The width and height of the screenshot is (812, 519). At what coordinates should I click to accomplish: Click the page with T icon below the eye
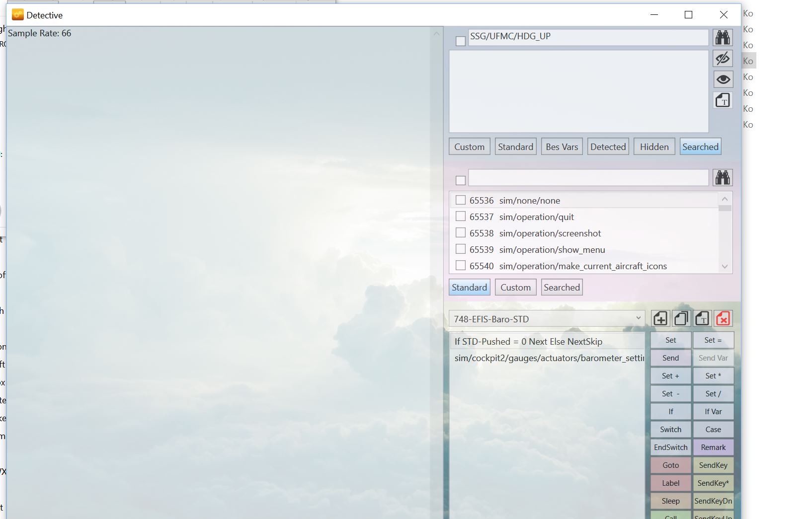coord(723,101)
